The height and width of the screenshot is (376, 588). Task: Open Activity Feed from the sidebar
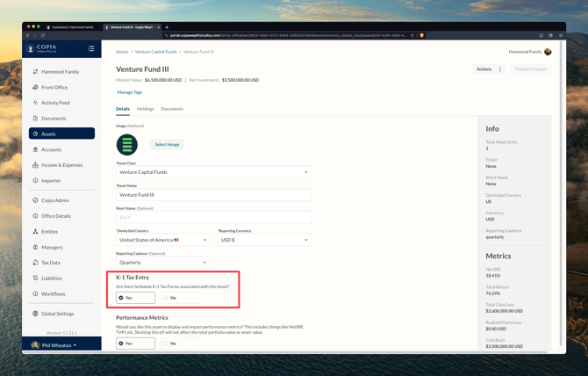[55, 103]
